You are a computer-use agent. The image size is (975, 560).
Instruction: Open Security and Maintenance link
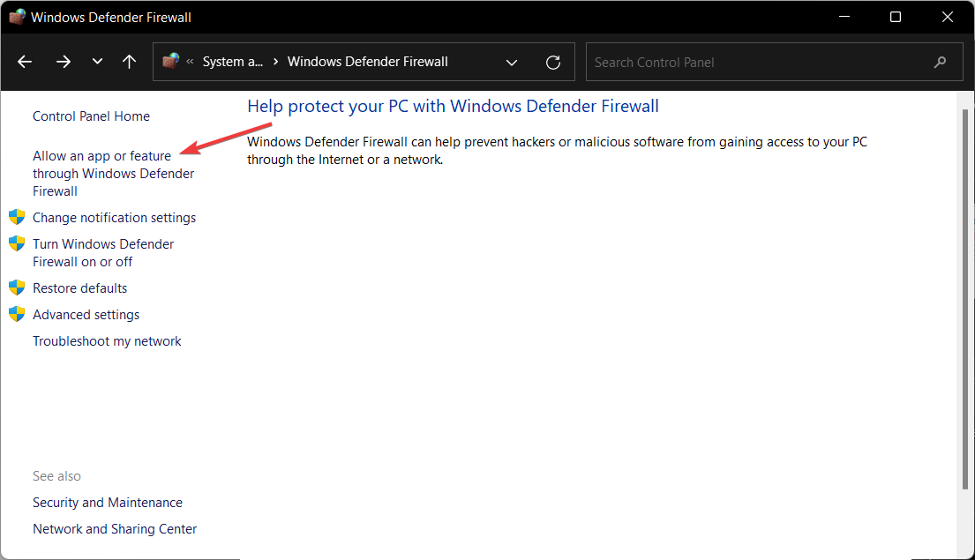108,502
